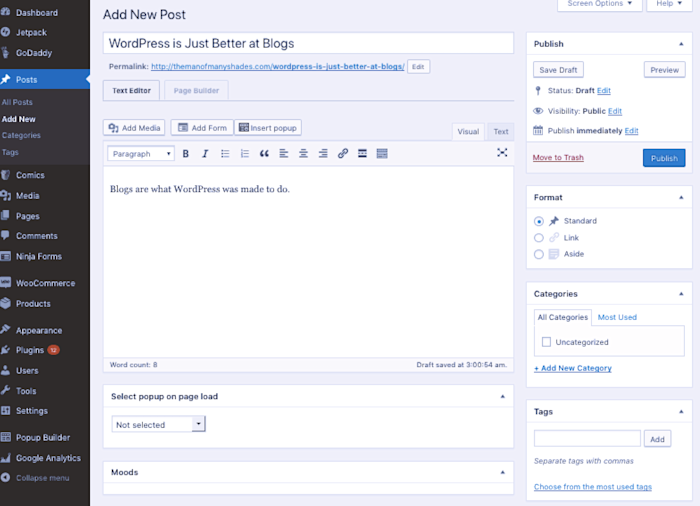700x506 pixels.
Task: Insert or edit a link
Action: (343, 154)
